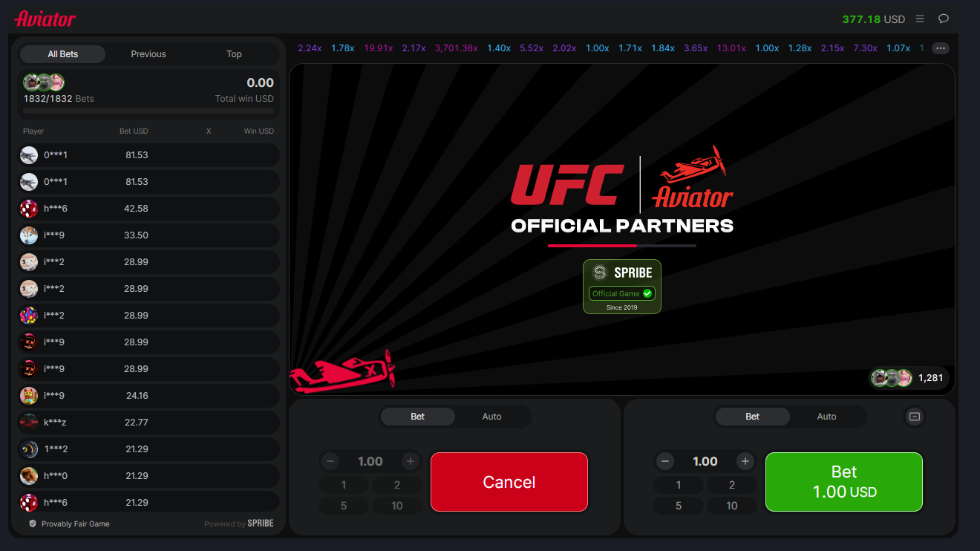Remove second bet panel with minus icon
The image size is (980, 551).
pyautogui.click(x=915, y=417)
